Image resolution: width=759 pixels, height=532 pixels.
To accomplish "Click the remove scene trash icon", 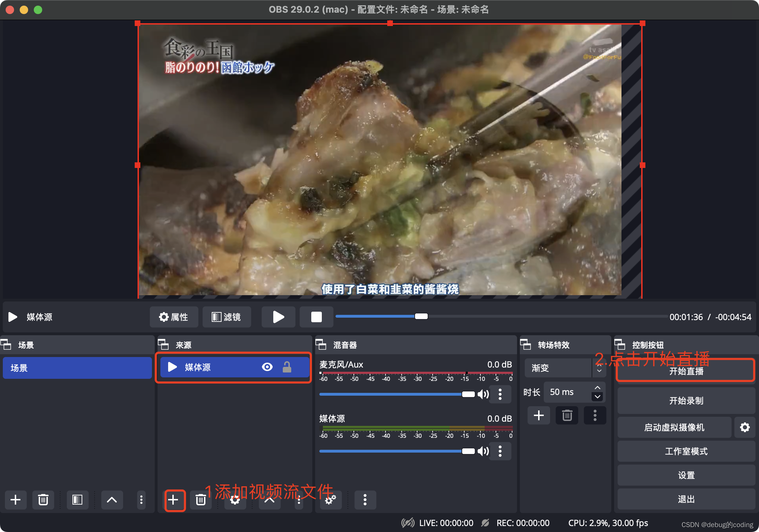I will point(43,500).
